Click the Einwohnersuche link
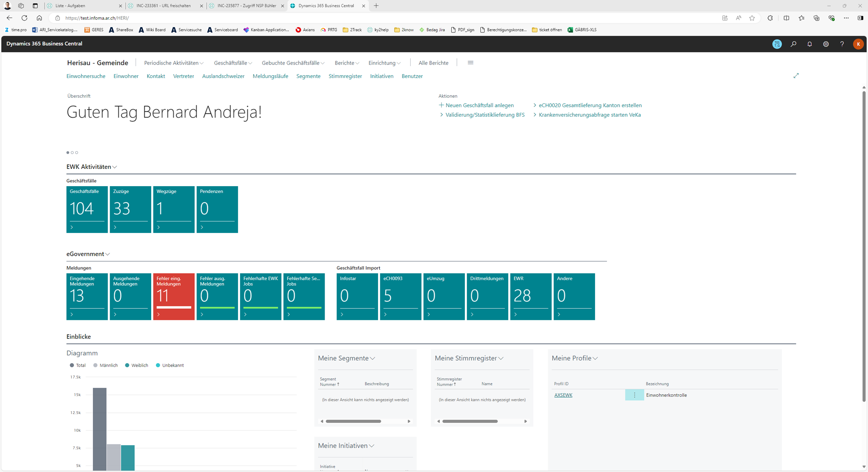The height and width of the screenshot is (472, 868). coord(85,76)
